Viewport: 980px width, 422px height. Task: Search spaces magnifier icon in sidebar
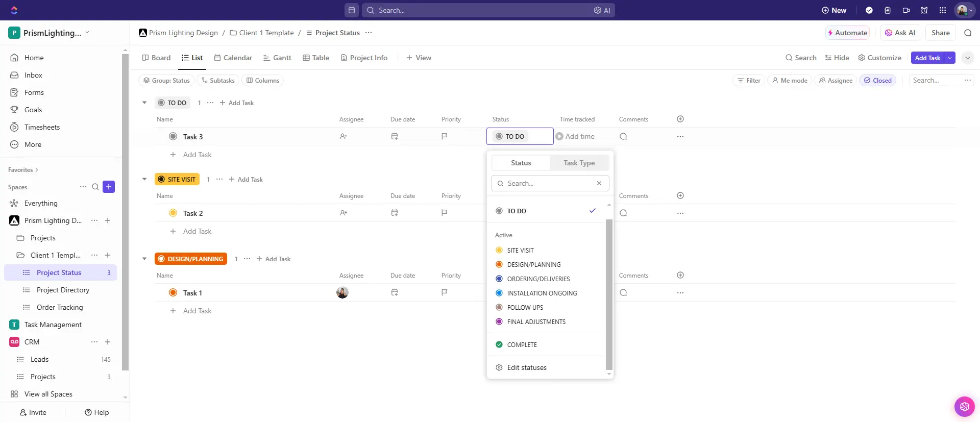[95, 187]
